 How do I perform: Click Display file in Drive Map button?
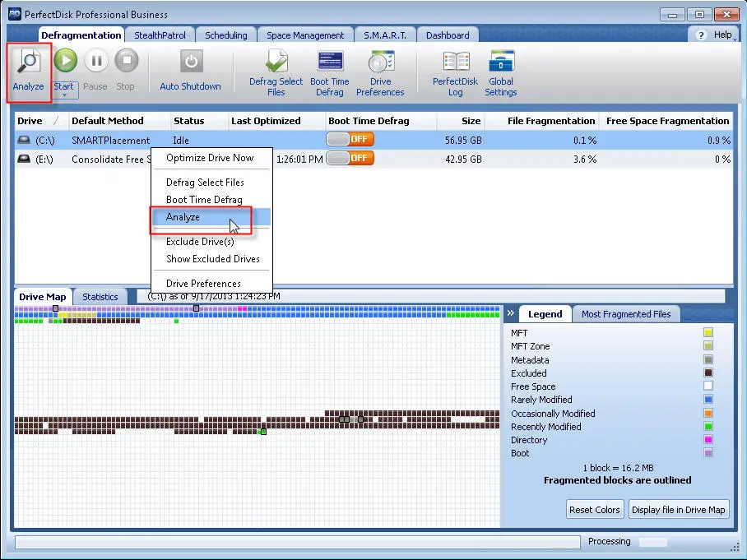click(678, 510)
